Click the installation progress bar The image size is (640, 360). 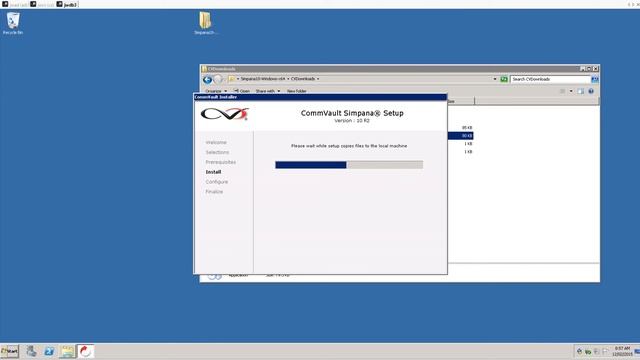[349, 164]
